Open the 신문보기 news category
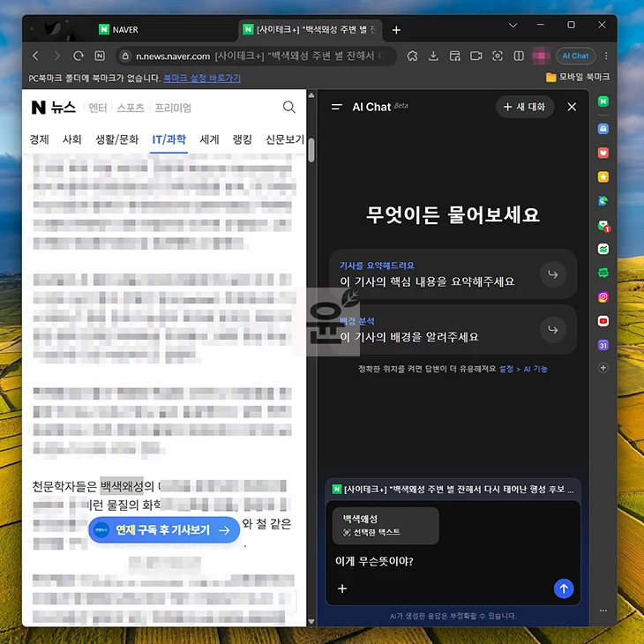 point(285,139)
